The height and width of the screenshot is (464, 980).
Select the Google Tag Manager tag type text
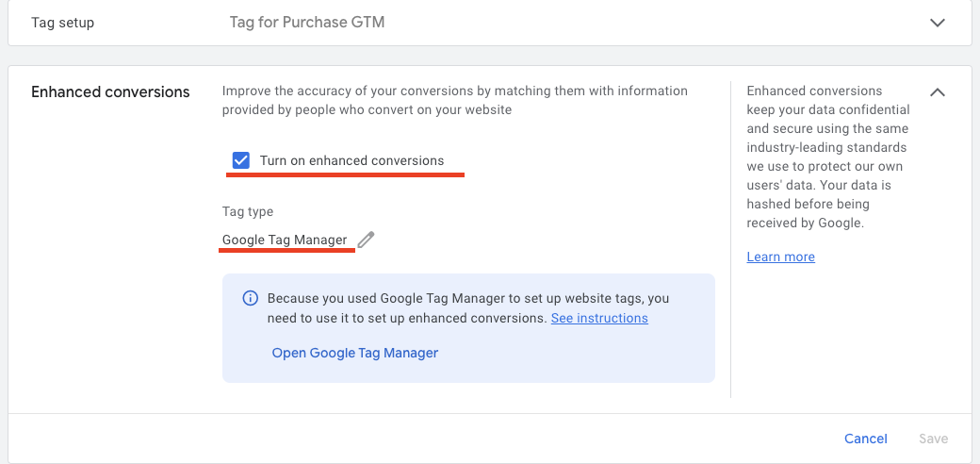click(285, 240)
